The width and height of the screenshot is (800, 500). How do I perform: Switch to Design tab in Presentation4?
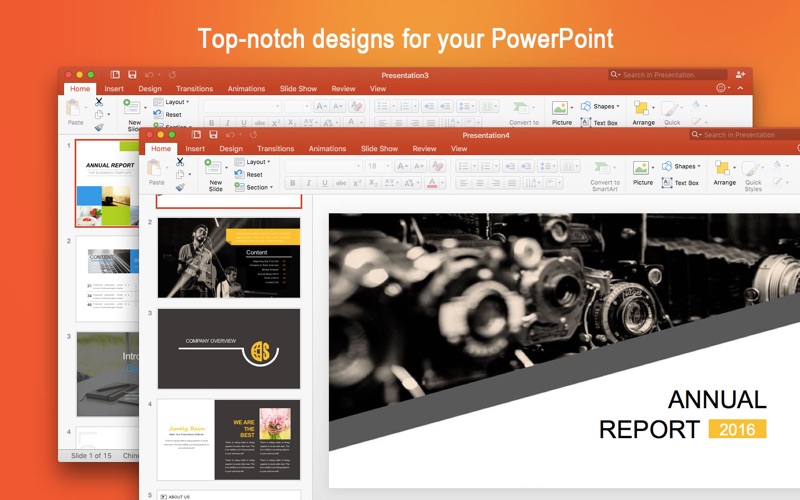(x=231, y=148)
